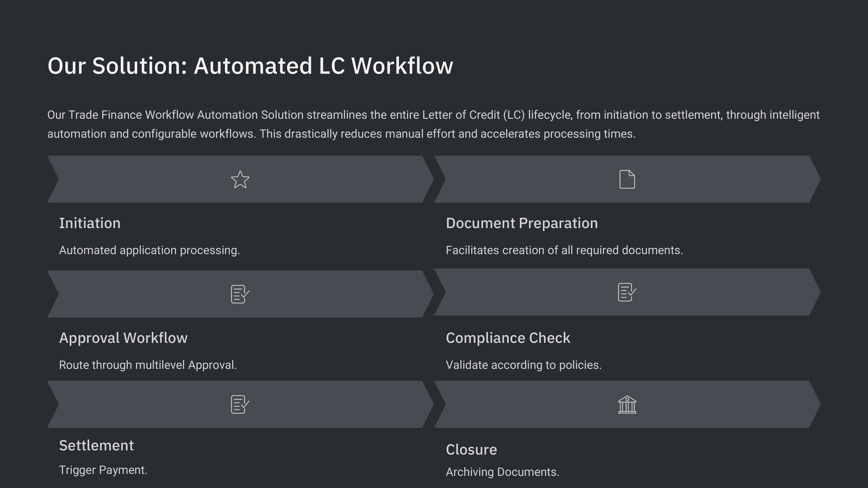Click the checklist icon above Compliance Check
Screen dimensions: 868x488
click(627, 292)
